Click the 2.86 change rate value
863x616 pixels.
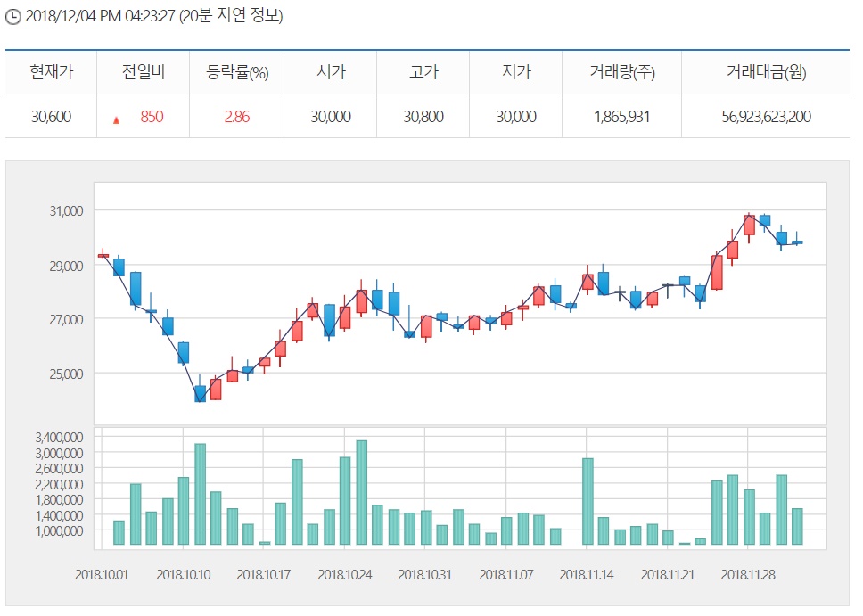(x=237, y=117)
